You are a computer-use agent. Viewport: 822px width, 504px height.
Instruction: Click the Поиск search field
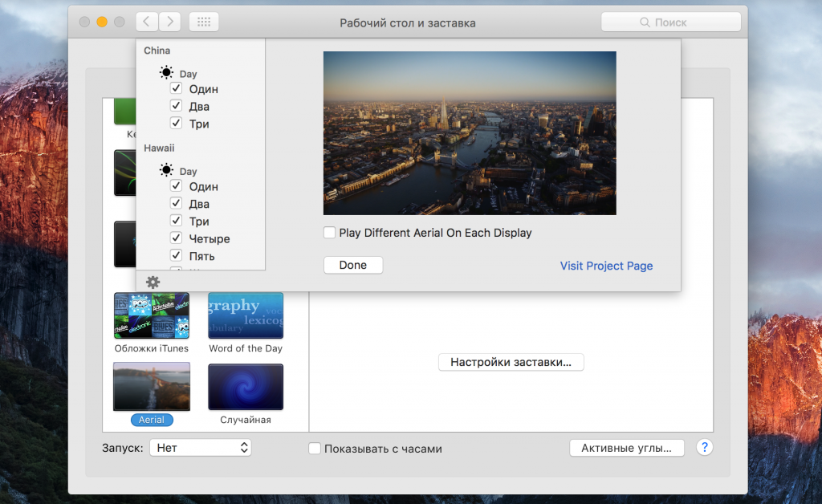[x=670, y=22]
